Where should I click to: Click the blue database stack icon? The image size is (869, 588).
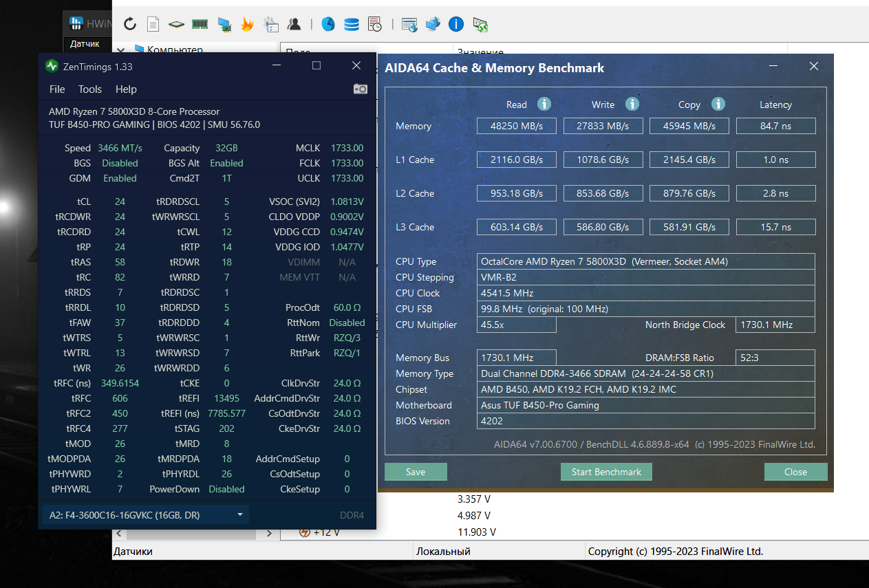pos(352,25)
